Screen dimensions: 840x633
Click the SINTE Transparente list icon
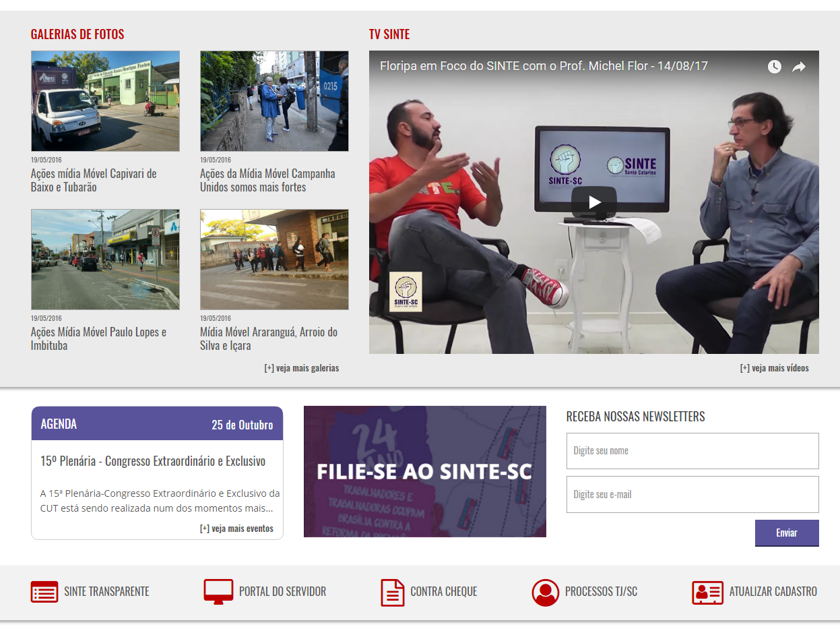click(x=44, y=592)
